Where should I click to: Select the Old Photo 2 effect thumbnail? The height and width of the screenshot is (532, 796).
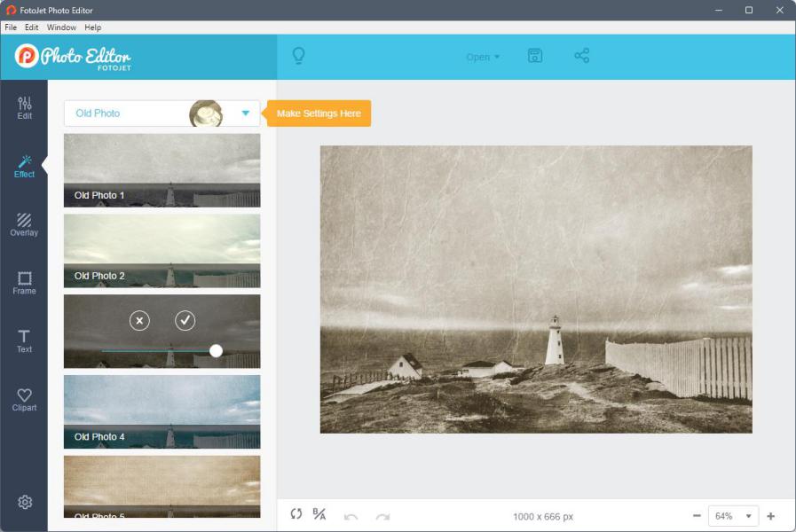(x=162, y=251)
